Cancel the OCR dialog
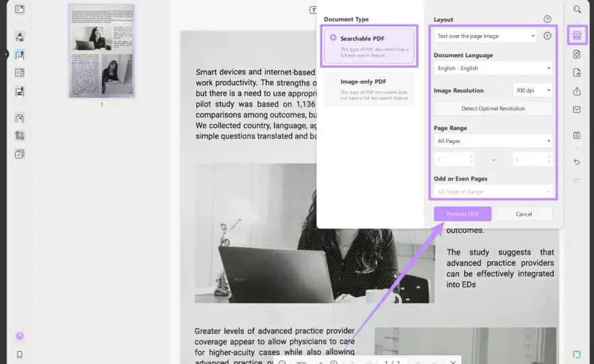 click(x=524, y=214)
